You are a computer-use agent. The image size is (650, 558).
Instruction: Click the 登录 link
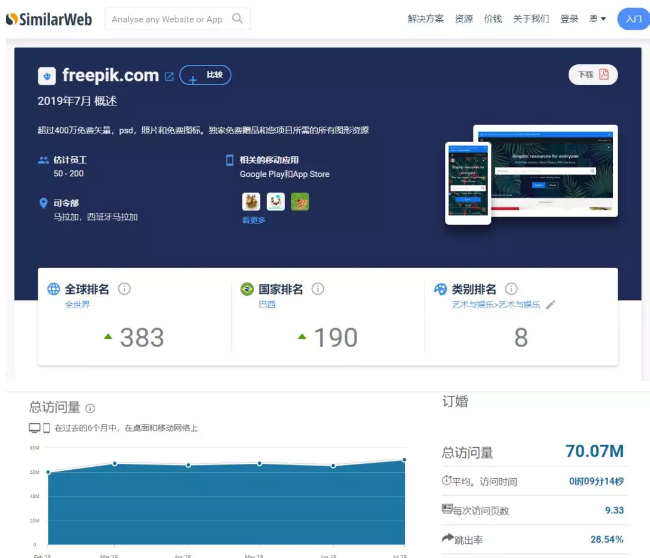tap(569, 19)
